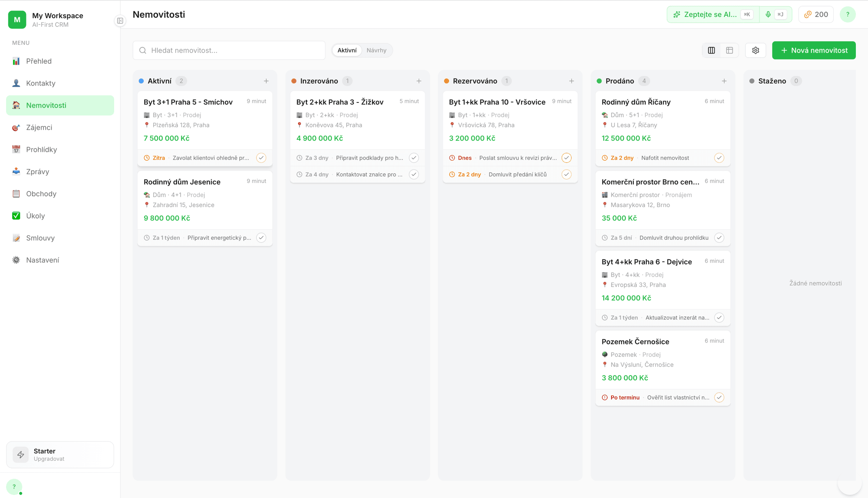Click the price 12 500 000 Kč

point(626,139)
